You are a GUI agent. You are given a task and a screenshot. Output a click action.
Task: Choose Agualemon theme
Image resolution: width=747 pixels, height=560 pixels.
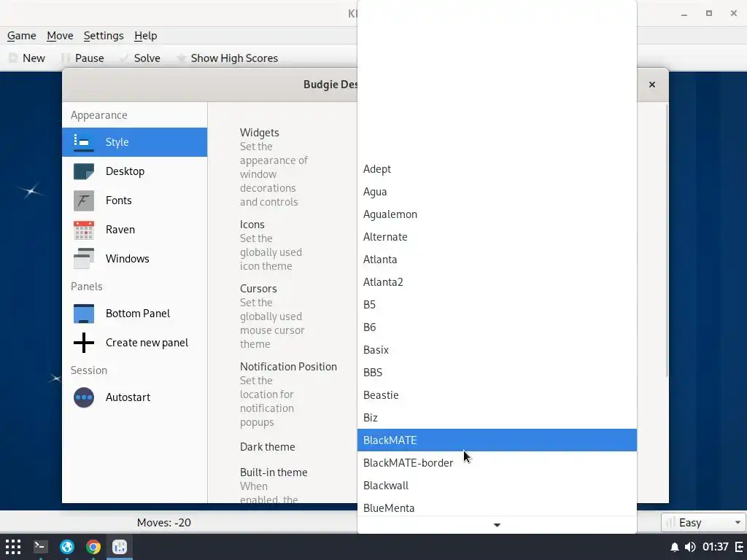497,214
